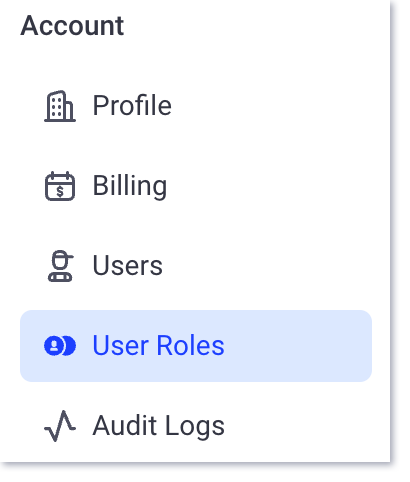
Task: Click the Users text label
Action: coord(128,266)
